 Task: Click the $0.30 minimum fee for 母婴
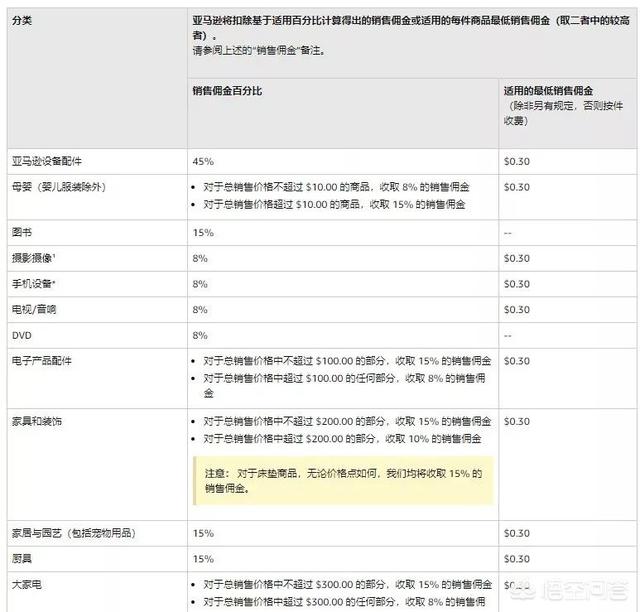click(x=517, y=187)
